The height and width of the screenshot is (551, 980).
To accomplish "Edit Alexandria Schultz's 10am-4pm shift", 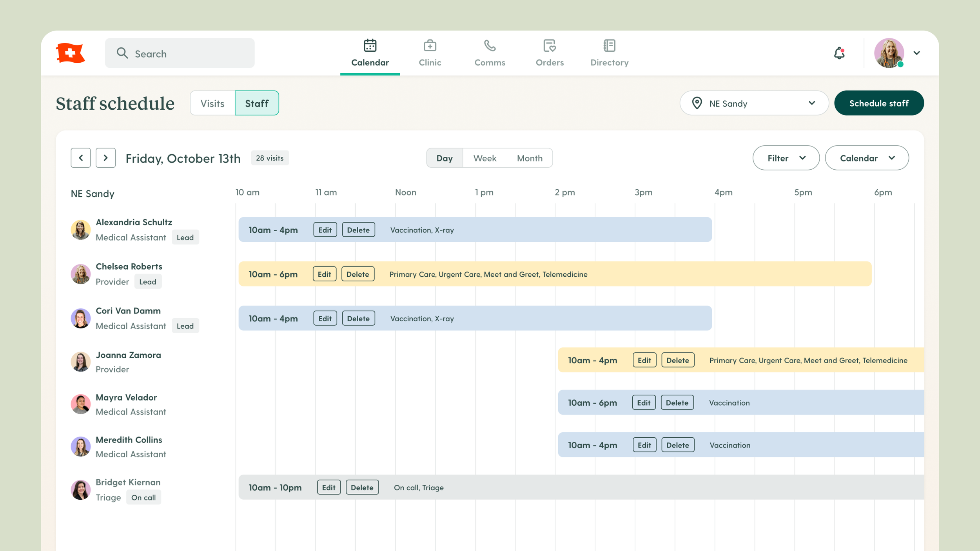I will click(325, 230).
